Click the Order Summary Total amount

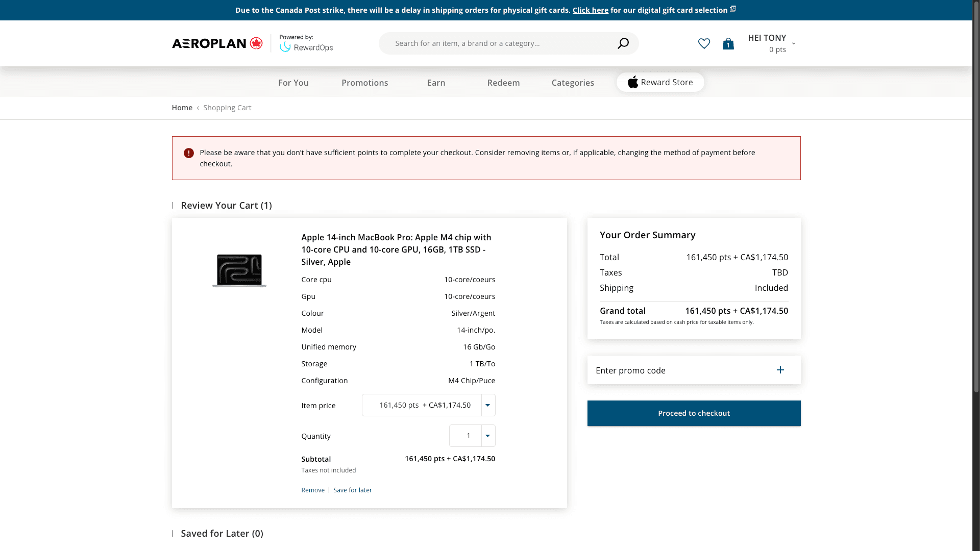(737, 257)
